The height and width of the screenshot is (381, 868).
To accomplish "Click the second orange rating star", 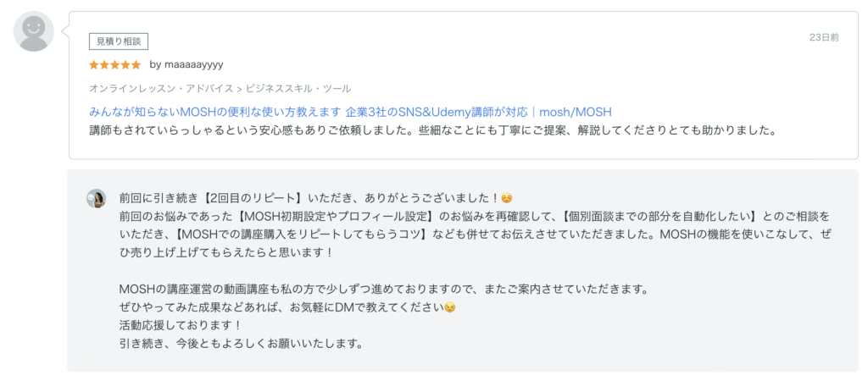I will point(104,64).
